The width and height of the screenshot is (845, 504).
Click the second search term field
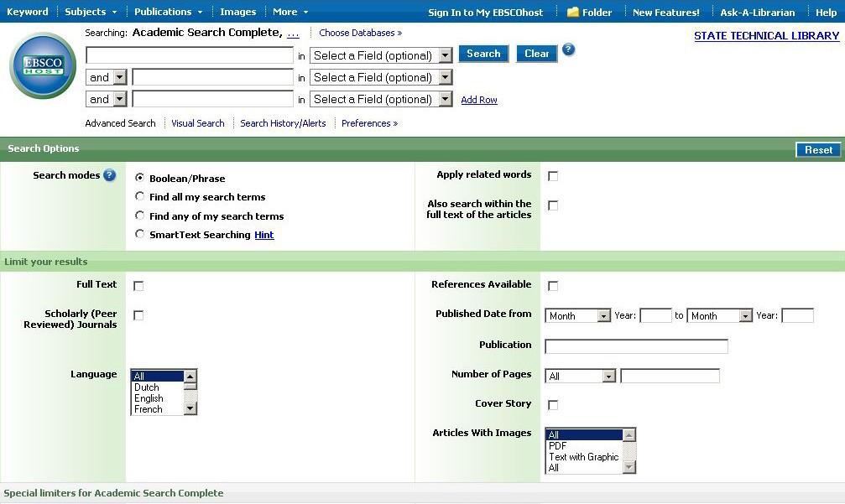213,77
